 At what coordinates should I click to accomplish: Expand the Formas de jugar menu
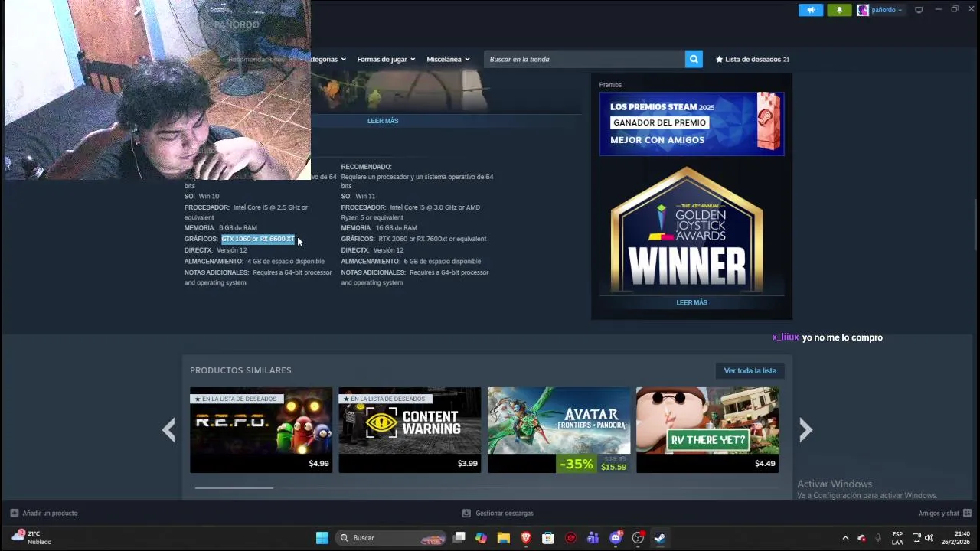coord(386,59)
